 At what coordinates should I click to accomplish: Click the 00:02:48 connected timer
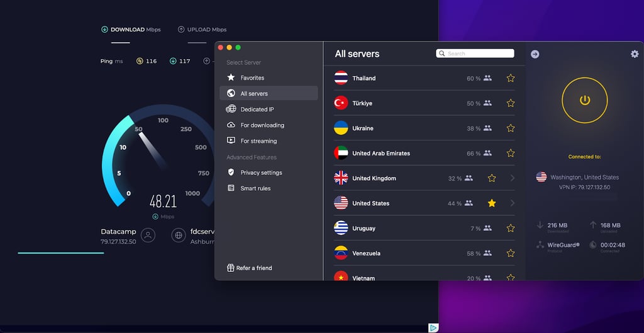613,245
